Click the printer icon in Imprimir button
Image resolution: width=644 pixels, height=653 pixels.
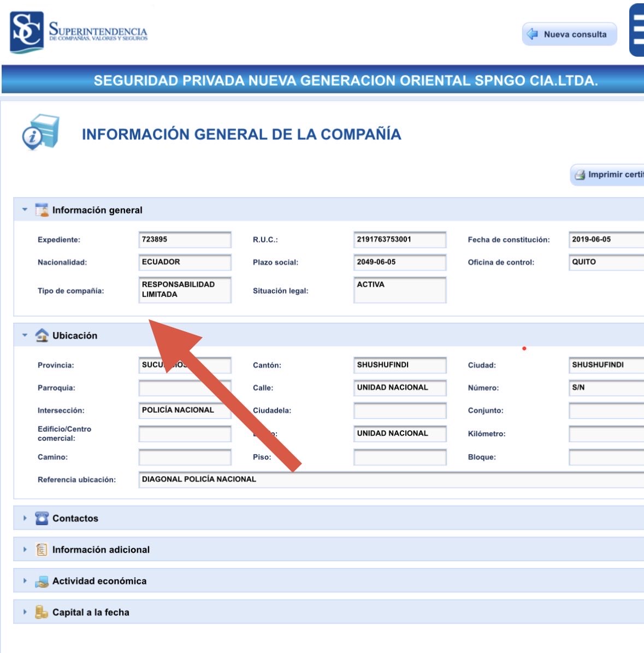click(x=580, y=175)
